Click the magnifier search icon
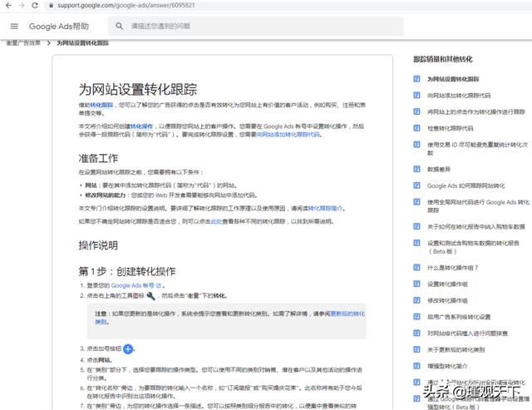The height and width of the screenshot is (410, 532). pos(120,26)
